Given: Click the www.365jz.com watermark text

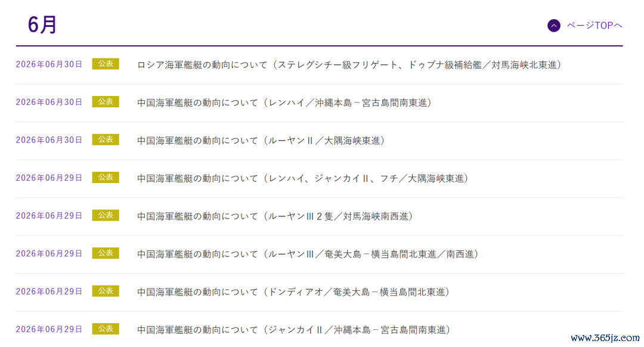Looking at the screenshot, I should point(605,337).
